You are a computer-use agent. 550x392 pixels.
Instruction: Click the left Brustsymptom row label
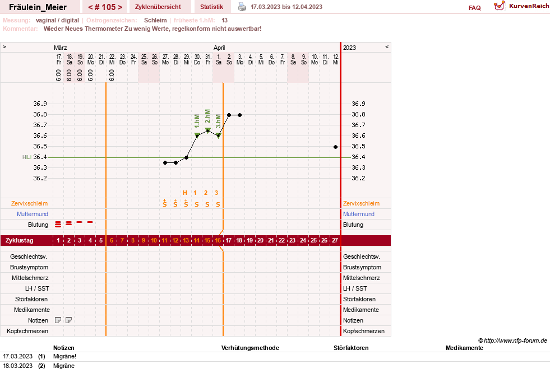(x=29, y=267)
